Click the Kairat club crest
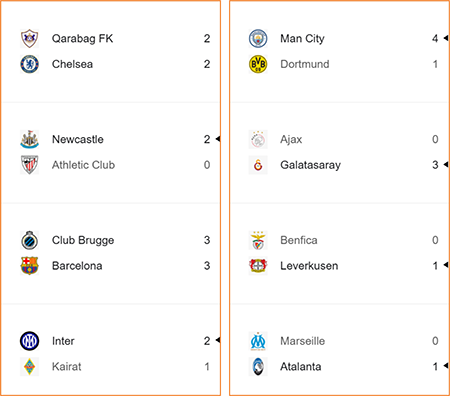 tap(29, 367)
